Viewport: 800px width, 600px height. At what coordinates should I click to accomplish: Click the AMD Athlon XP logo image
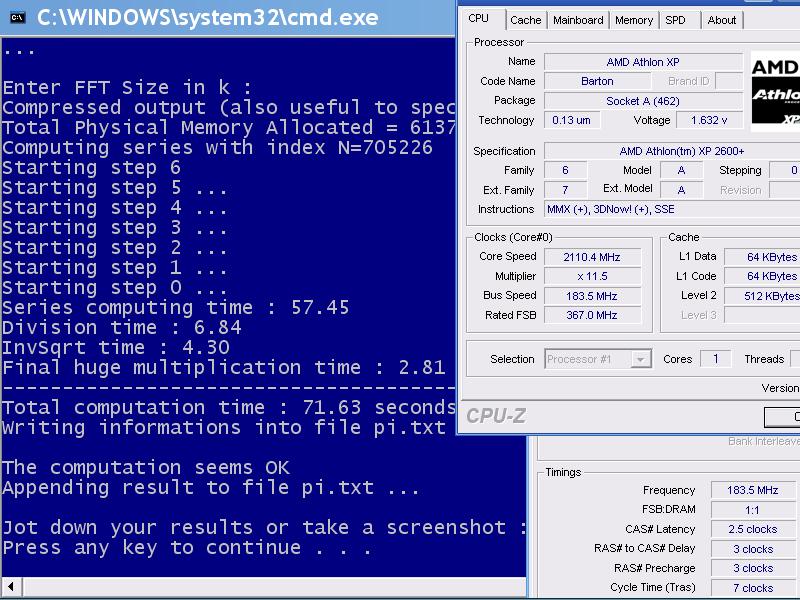coord(775,91)
